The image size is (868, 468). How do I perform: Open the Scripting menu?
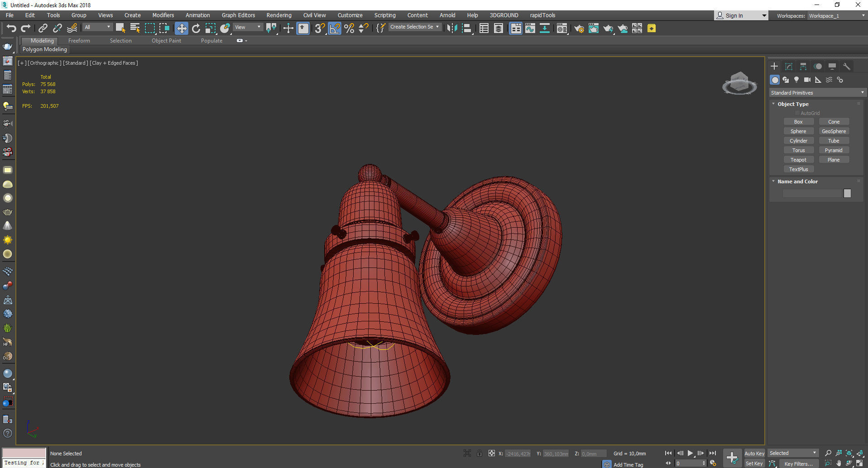385,15
